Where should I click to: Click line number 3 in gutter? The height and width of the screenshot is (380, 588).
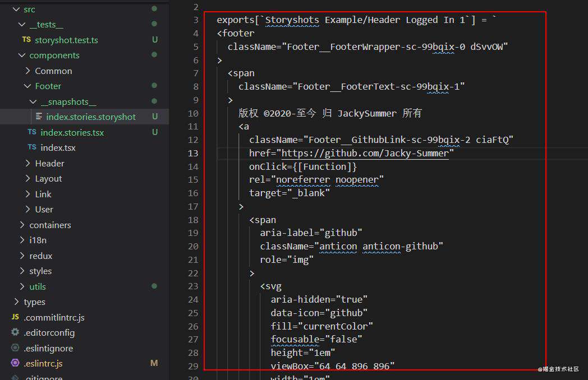(x=196, y=20)
